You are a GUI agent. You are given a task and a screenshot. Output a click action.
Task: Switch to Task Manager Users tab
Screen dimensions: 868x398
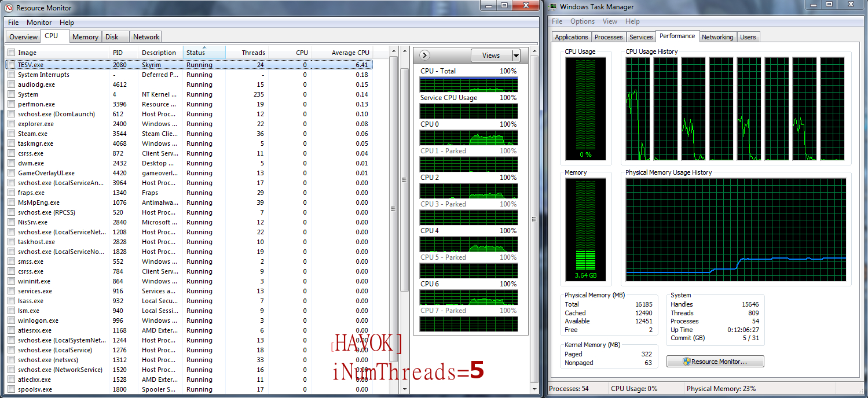pyautogui.click(x=748, y=37)
